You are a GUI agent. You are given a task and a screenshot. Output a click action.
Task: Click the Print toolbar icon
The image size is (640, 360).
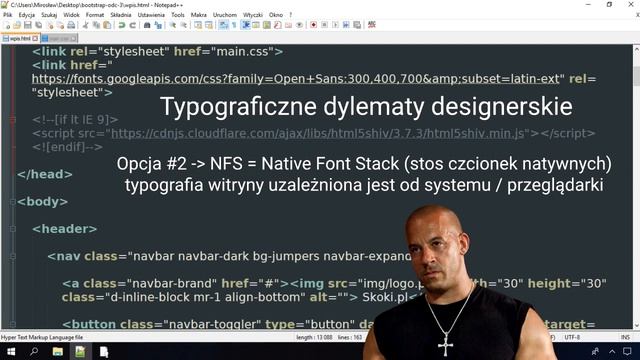pyautogui.click(x=71, y=25)
